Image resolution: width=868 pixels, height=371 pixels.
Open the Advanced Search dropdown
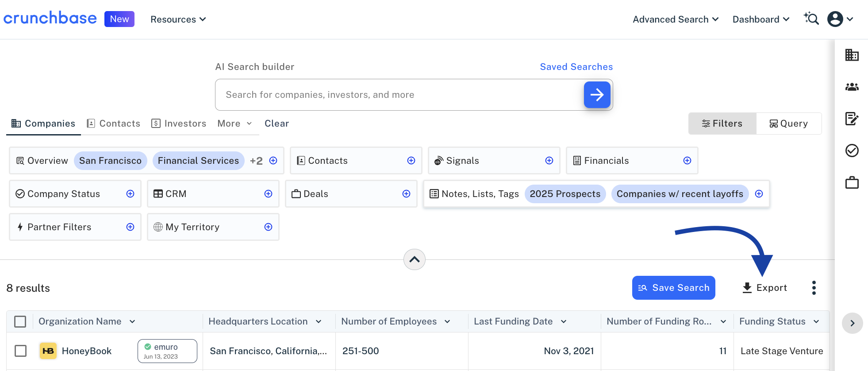point(676,19)
